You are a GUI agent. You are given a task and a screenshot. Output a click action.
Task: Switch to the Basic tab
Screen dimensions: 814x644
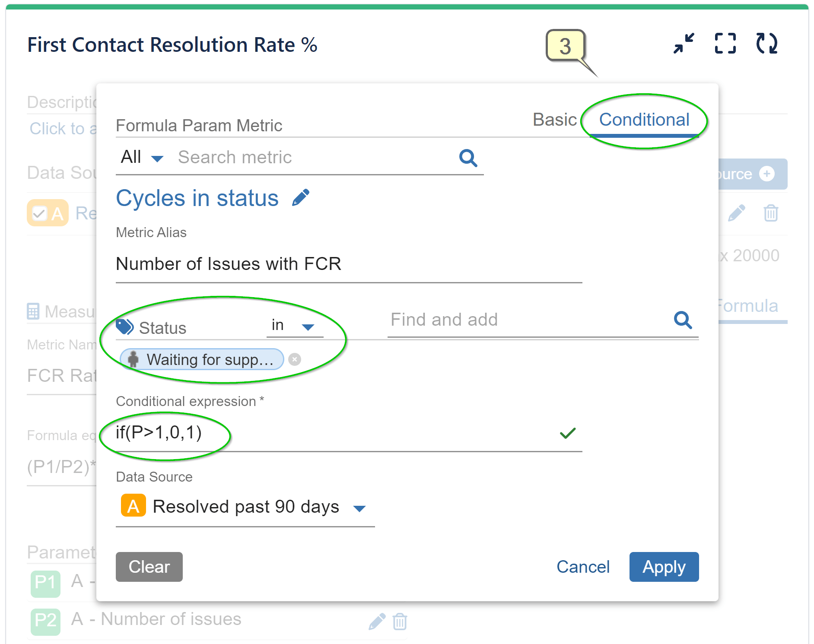point(555,120)
